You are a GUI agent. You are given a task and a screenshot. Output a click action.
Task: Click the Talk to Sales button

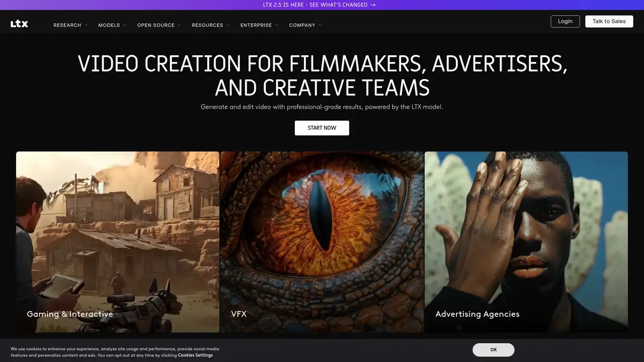pyautogui.click(x=609, y=21)
